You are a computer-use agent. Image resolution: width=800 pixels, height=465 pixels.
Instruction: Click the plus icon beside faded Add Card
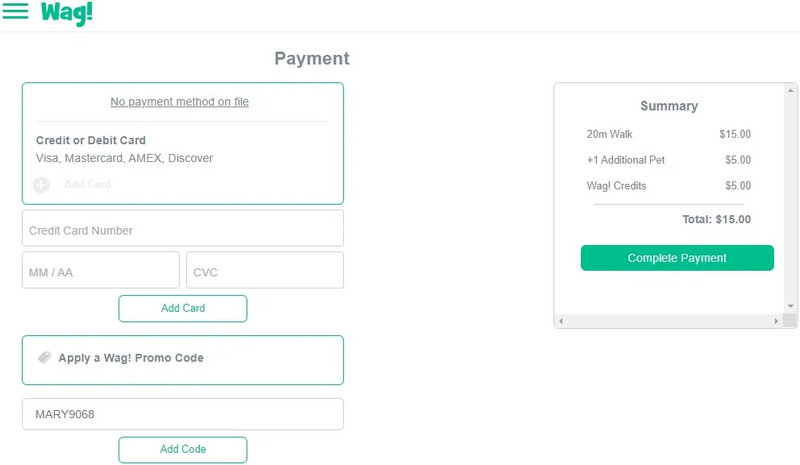click(41, 185)
